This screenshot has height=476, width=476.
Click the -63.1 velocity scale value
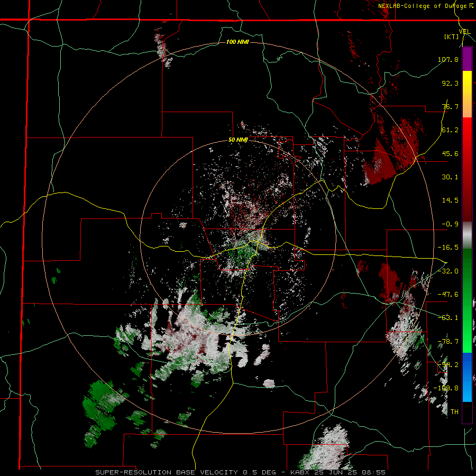point(448,318)
